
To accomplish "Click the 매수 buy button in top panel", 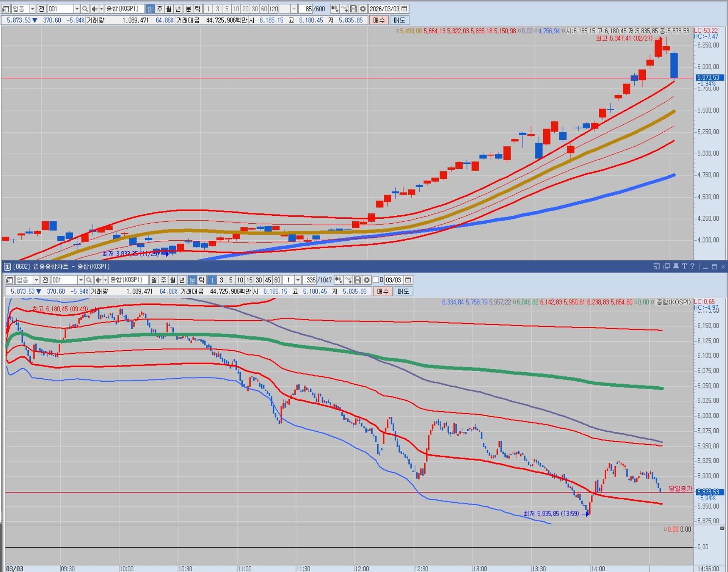I will point(379,20).
